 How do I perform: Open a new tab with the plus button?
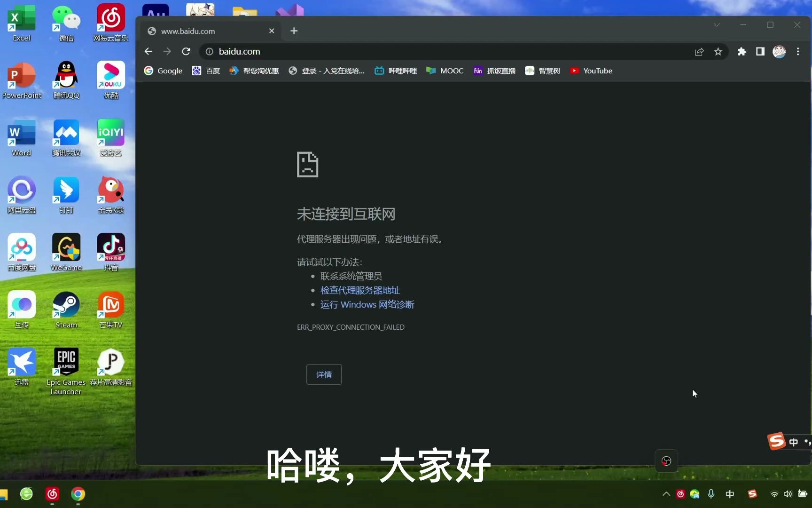[294, 31]
